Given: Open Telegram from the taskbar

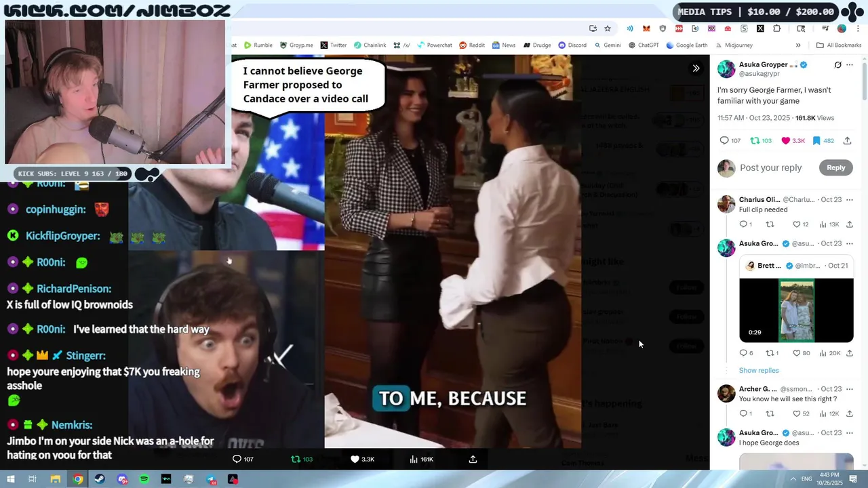Looking at the screenshot, I should pos(210,479).
